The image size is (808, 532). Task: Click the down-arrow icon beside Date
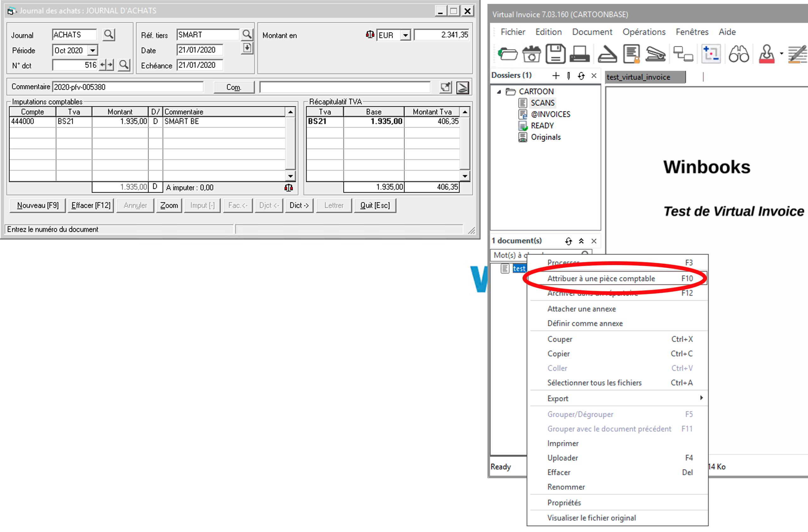[247, 48]
